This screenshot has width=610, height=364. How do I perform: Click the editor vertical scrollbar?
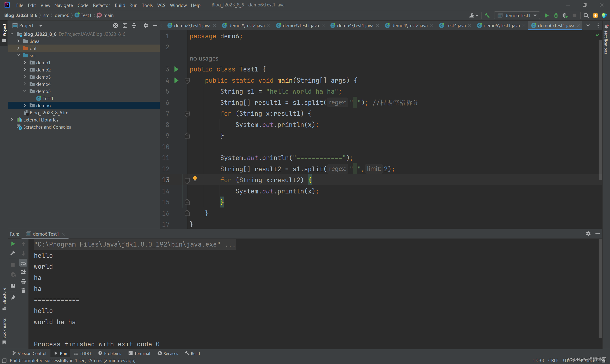click(x=600, y=110)
